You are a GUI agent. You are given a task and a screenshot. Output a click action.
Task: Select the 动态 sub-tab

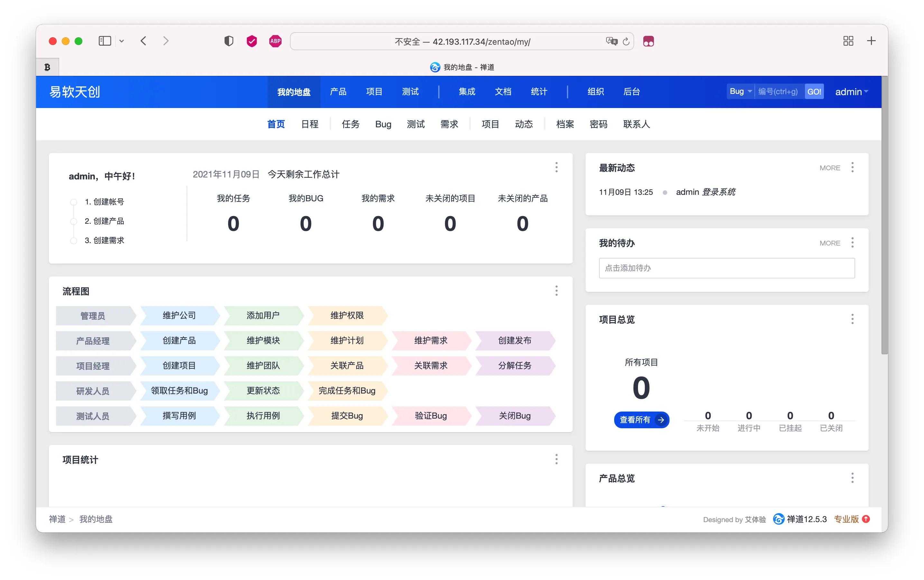(x=524, y=124)
